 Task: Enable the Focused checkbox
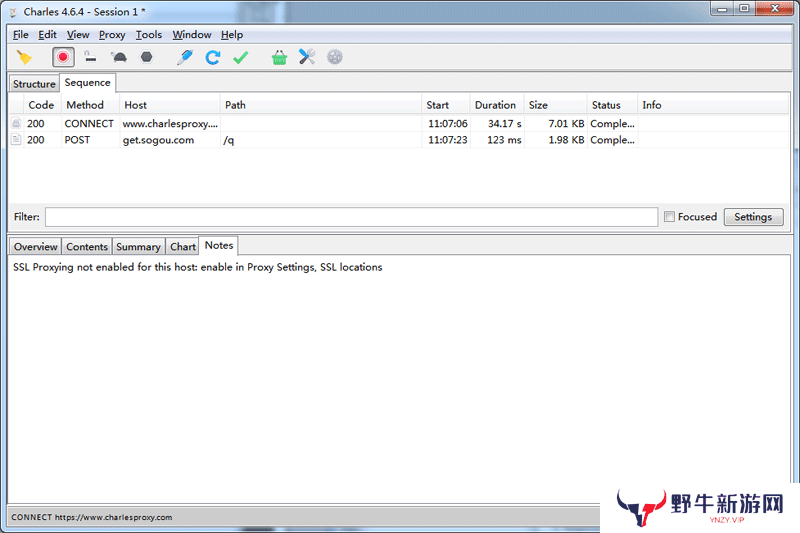click(669, 217)
